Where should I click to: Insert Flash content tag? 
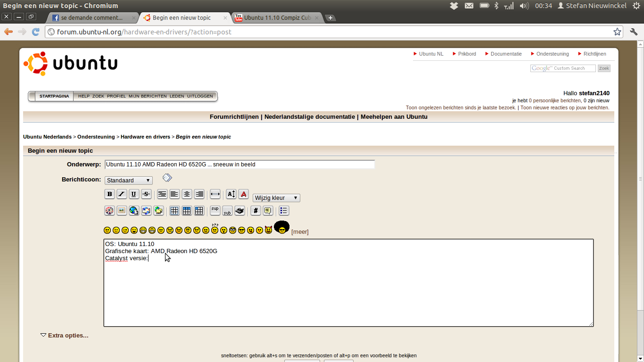click(109, 211)
